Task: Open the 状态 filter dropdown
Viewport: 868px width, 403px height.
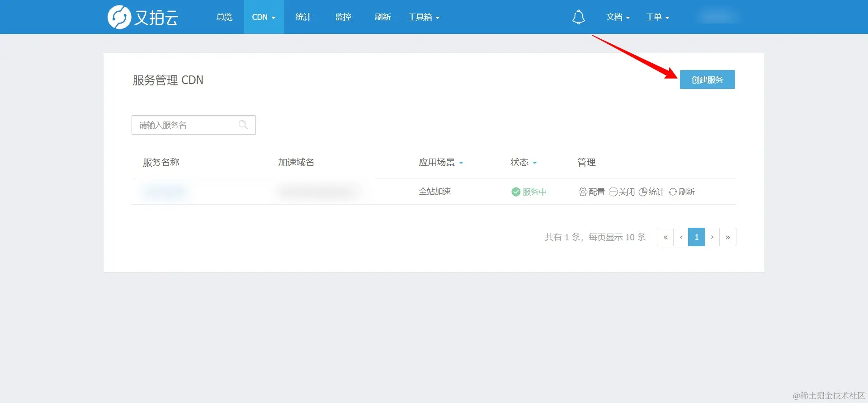Action: point(524,162)
